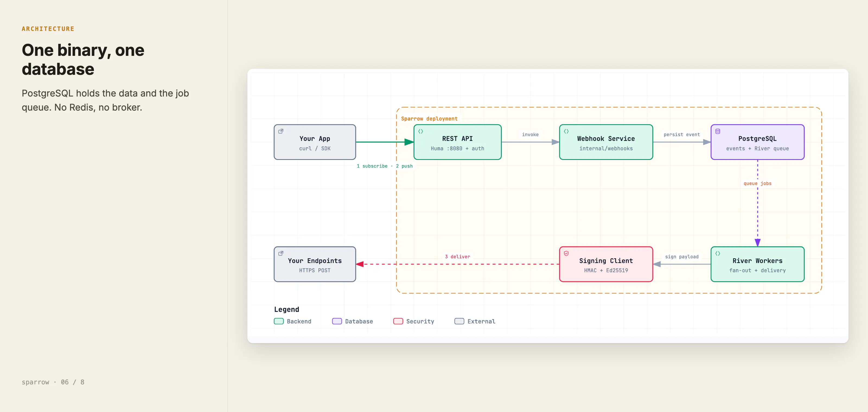Click the 'Sparrow deployment' group label

(x=429, y=119)
